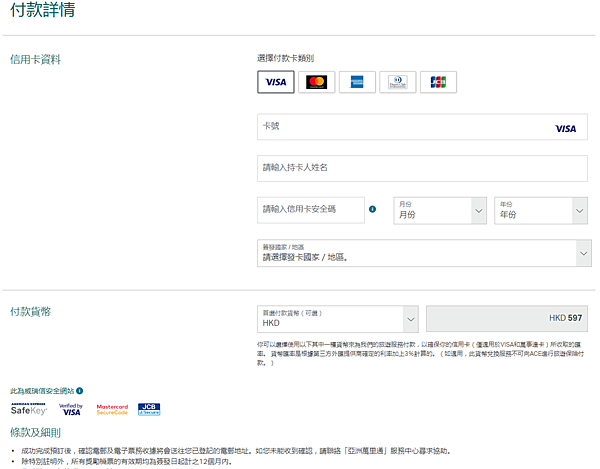Click the HKD 597 amount box
The width and height of the screenshot is (600, 469).
point(507,318)
